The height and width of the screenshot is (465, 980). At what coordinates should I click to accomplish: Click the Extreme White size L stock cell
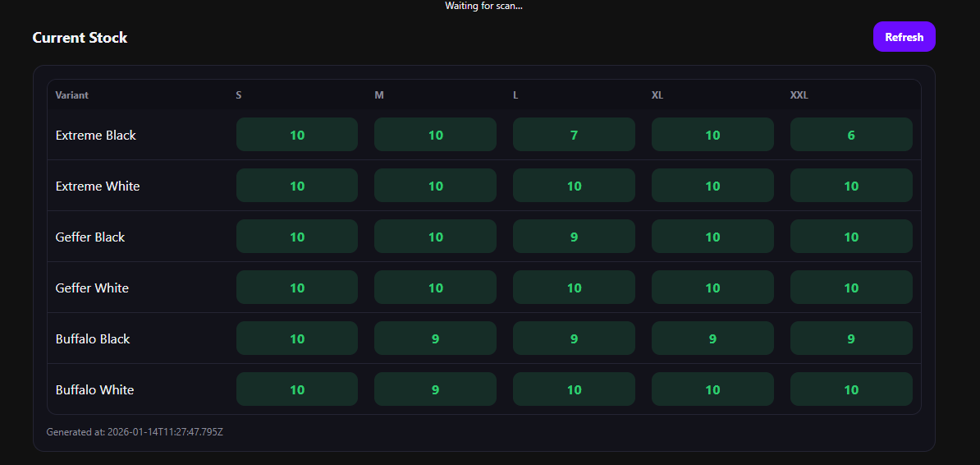coord(574,185)
